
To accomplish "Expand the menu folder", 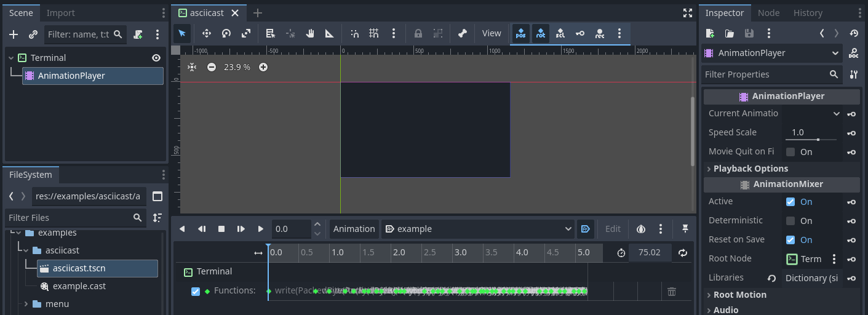I will point(26,304).
